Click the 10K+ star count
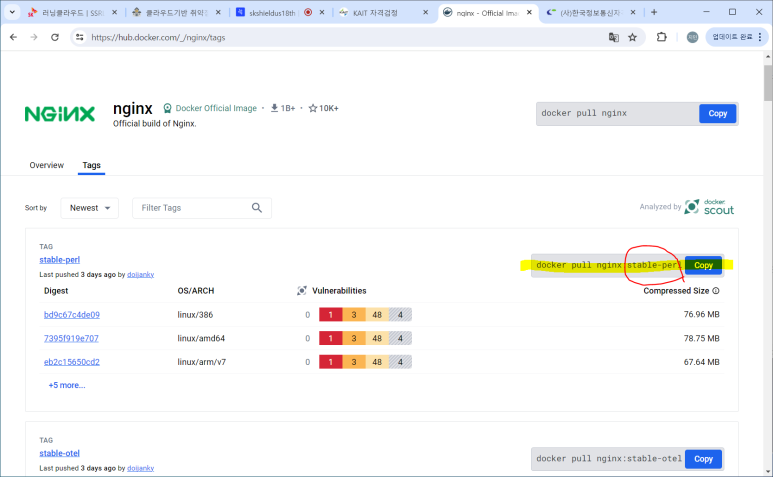This screenshot has width=773, height=477. [323, 108]
